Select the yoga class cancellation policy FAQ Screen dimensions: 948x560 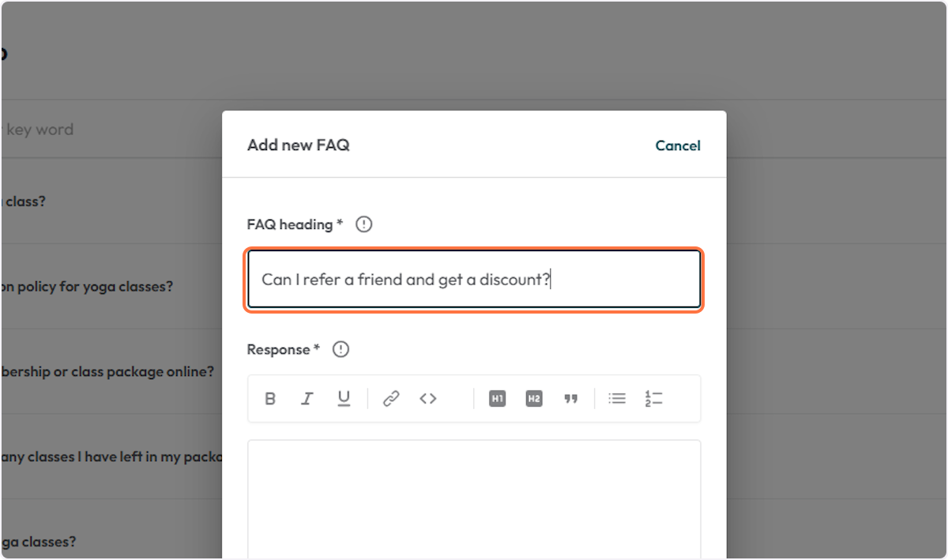click(x=87, y=286)
